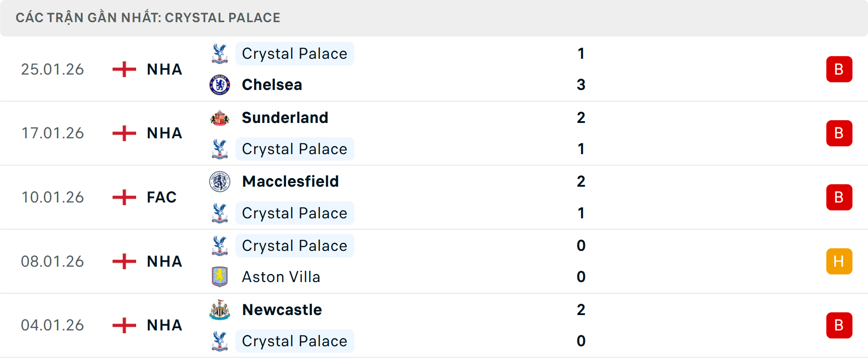Click the Sunderland team logo
Viewport: 868px width, 358px height.
[220, 117]
